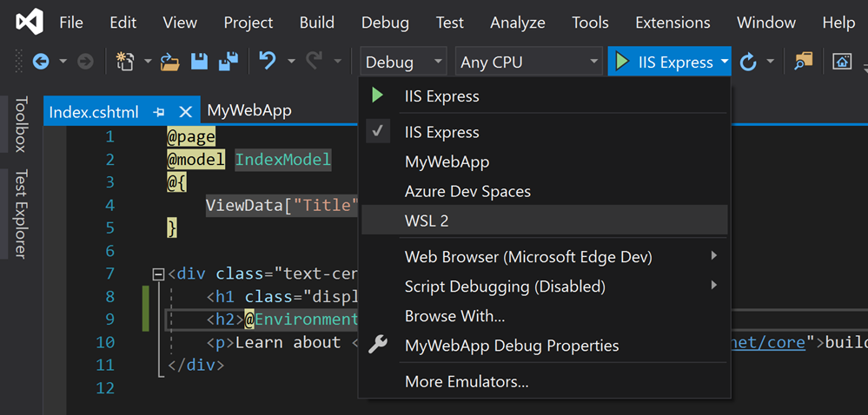Open the Redo history dropdown arrow
This screenshot has height=415, width=868.
[x=338, y=62]
